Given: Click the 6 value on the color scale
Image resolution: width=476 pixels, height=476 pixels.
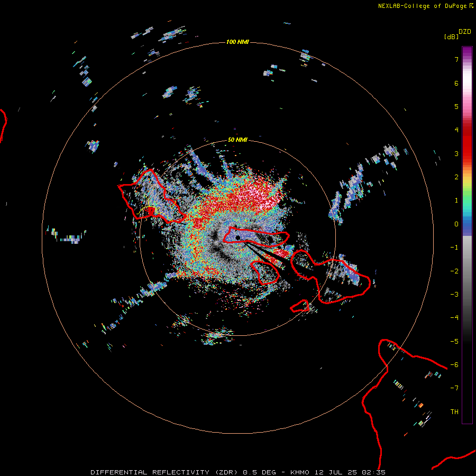Looking at the screenshot, I should 456,83.
